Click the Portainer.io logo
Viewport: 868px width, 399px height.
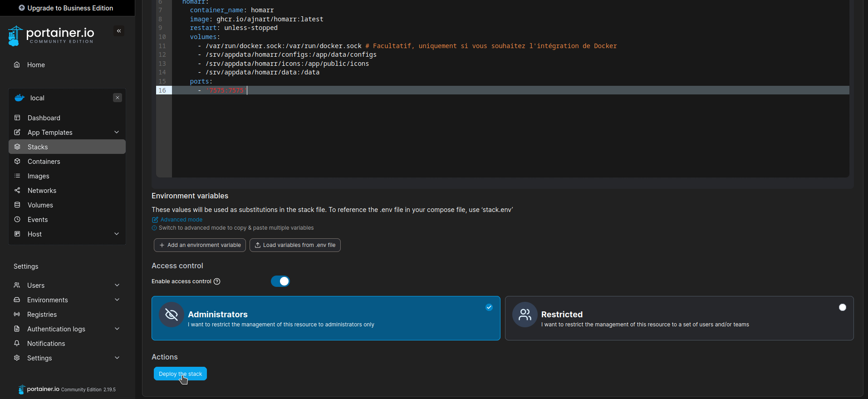pyautogui.click(x=51, y=36)
